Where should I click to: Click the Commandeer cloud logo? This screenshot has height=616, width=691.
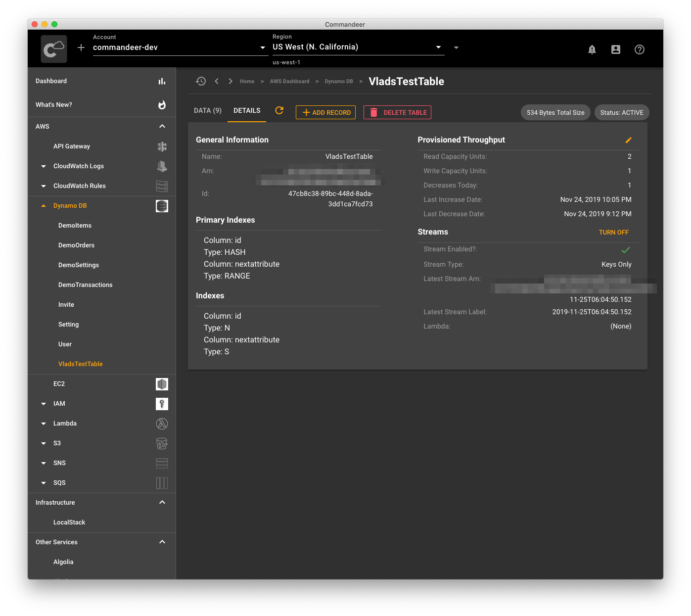(x=54, y=49)
